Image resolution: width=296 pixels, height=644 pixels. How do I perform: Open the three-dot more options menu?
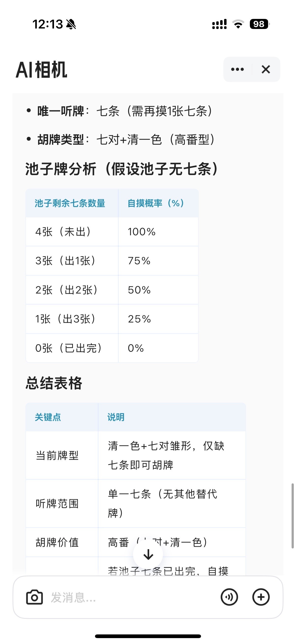[x=237, y=69]
